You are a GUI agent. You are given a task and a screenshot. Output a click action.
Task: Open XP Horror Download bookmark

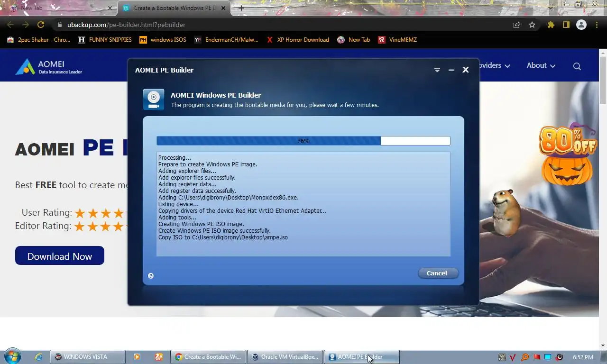tap(298, 40)
